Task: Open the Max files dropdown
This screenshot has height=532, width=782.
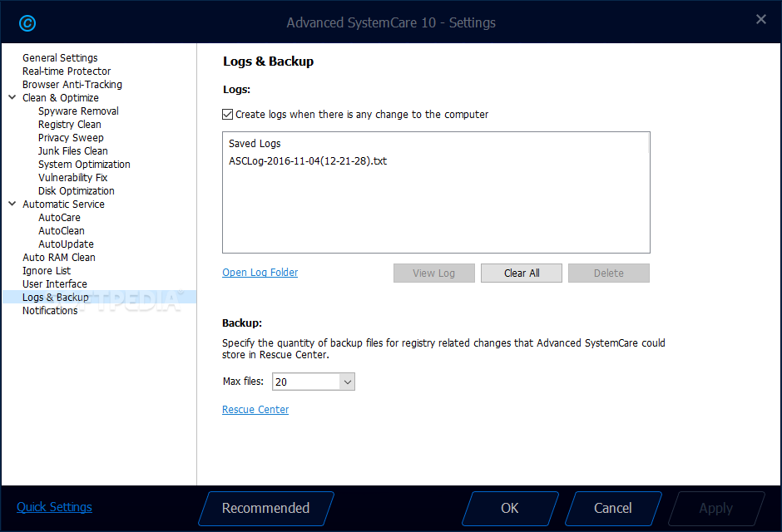Action: pos(347,382)
